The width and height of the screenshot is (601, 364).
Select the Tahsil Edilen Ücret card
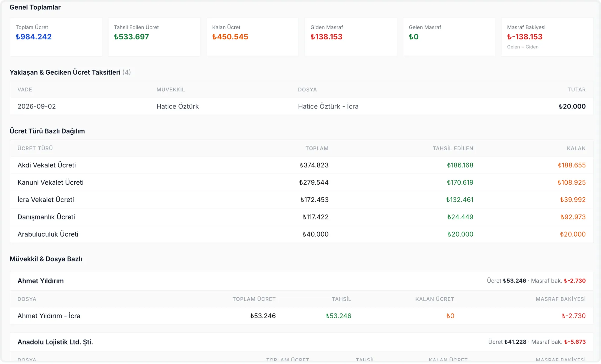(x=154, y=37)
